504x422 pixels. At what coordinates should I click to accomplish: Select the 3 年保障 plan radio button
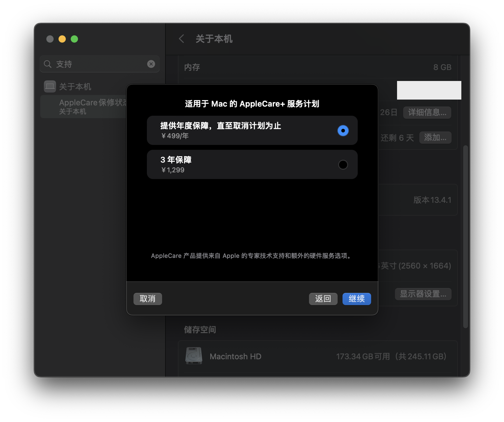point(343,165)
